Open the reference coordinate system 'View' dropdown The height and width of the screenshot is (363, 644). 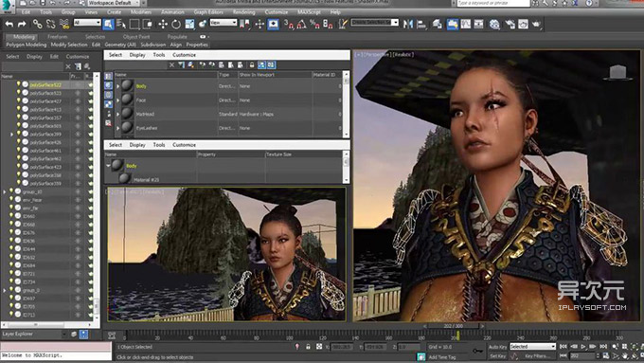tap(224, 23)
